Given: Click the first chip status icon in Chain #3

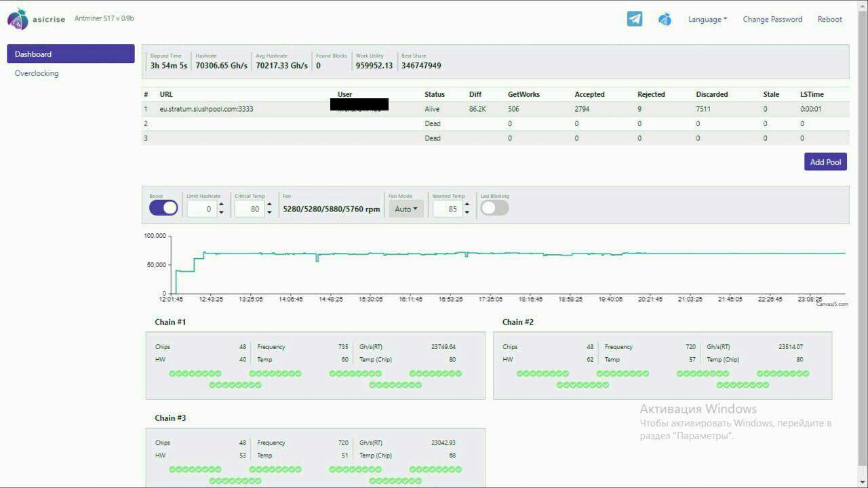Looking at the screenshot, I should [x=172, y=469].
